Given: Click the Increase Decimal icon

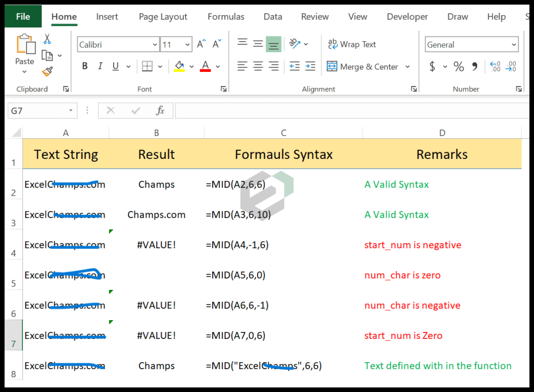Looking at the screenshot, I should click(x=495, y=66).
